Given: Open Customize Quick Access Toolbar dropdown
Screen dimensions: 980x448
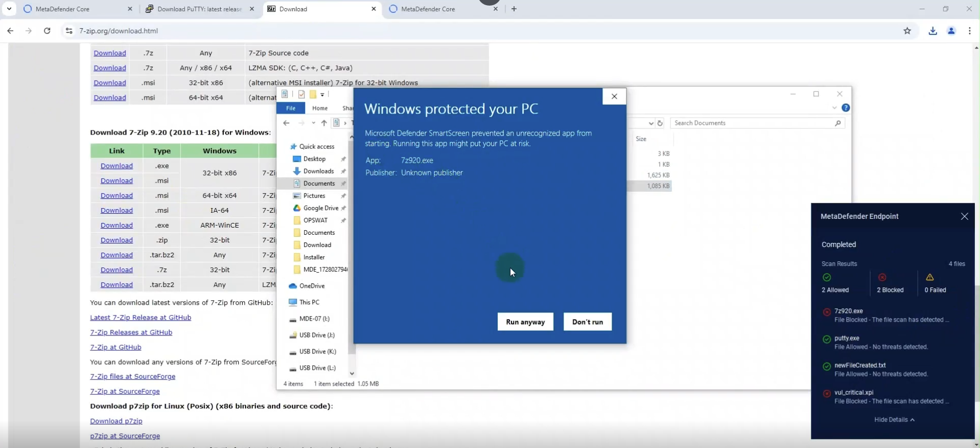Looking at the screenshot, I should (322, 95).
